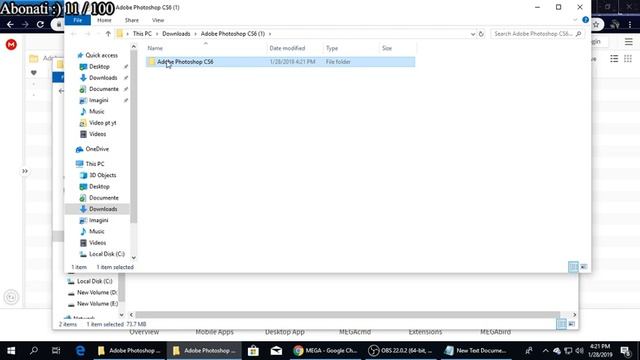Select pinned Downloads under Quick access
This screenshot has height=360, width=640.
tap(103, 78)
